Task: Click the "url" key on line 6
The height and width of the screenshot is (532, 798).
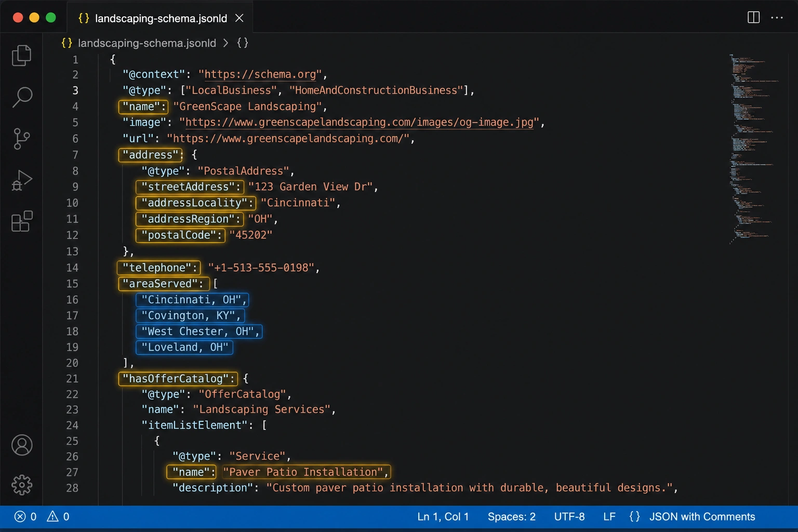Action: pos(138,139)
